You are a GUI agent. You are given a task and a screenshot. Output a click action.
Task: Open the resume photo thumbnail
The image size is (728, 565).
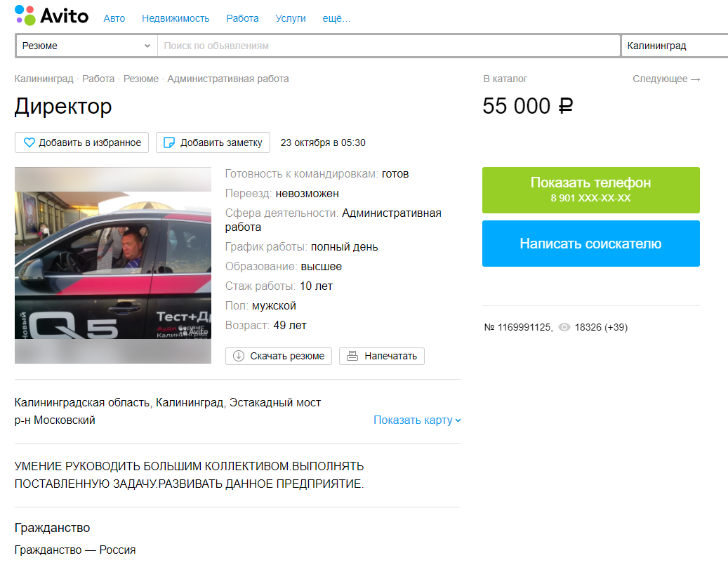tap(112, 265)
